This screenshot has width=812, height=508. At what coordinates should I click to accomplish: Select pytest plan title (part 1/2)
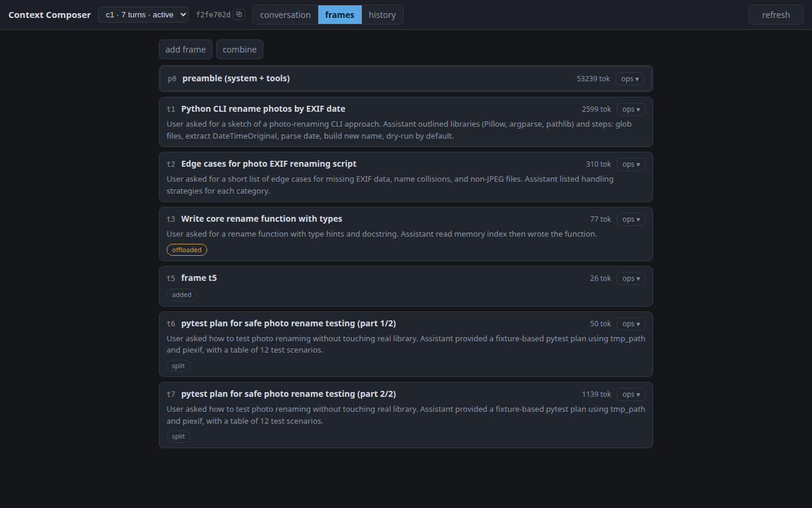pos(288,323)
